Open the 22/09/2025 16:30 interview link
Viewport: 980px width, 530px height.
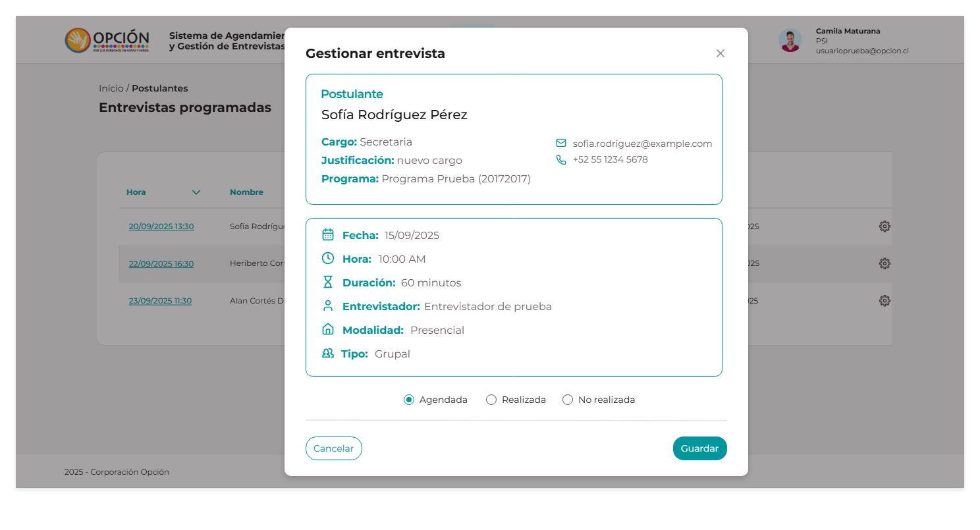point(161,263)
